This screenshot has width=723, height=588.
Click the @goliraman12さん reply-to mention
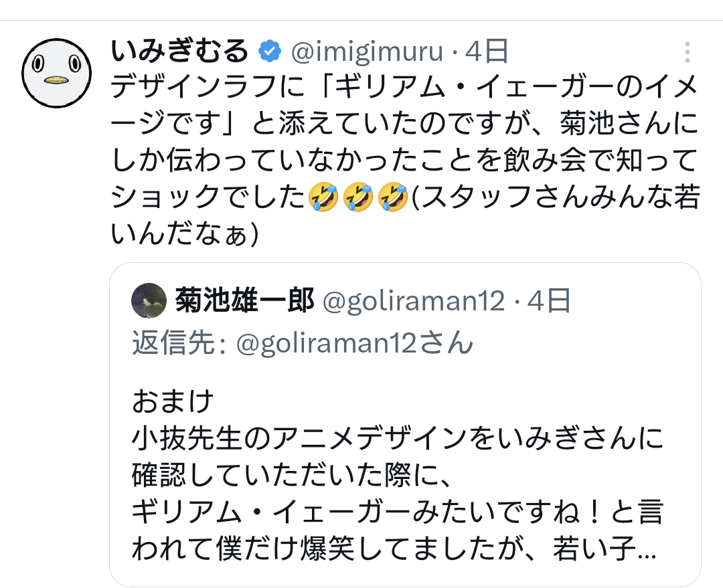tap(355, 343)
